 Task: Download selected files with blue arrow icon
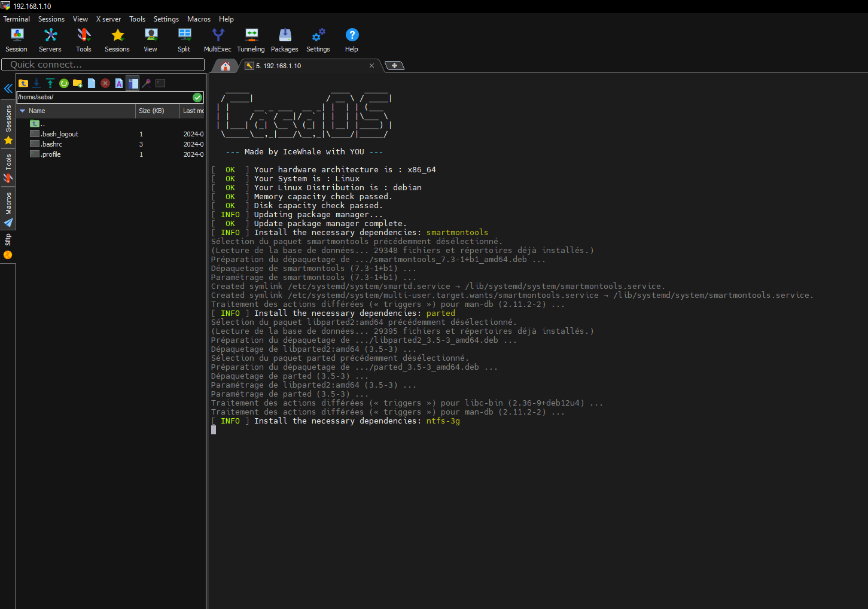(x=36, y=83)
